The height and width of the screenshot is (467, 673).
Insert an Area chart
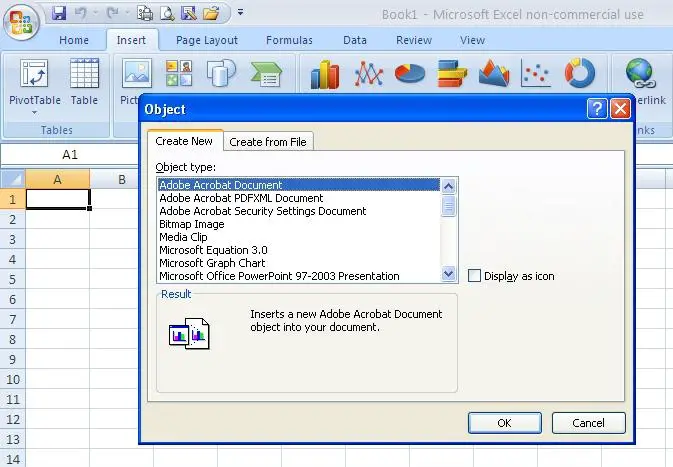coord(494,74)
